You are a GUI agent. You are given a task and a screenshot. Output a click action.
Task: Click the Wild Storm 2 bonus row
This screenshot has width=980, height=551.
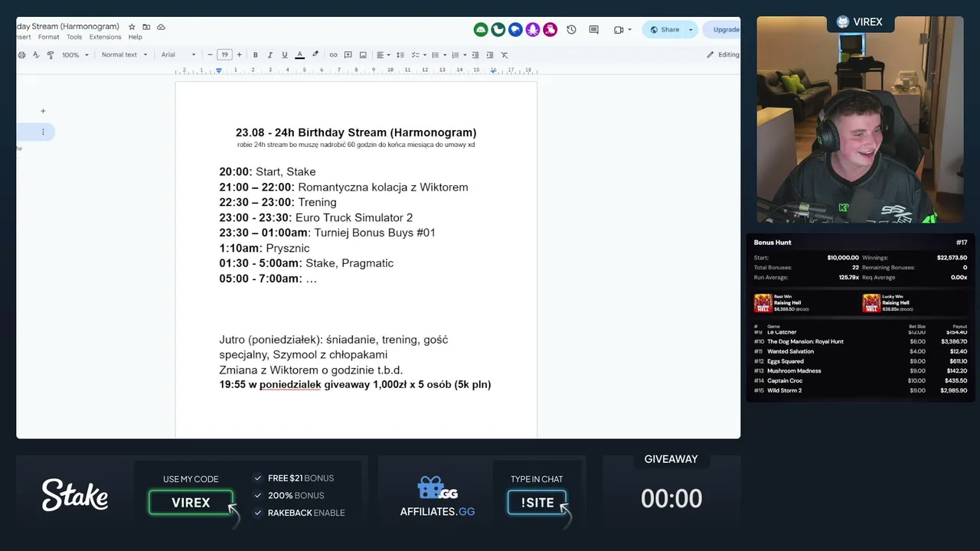(x=861, y=390)
